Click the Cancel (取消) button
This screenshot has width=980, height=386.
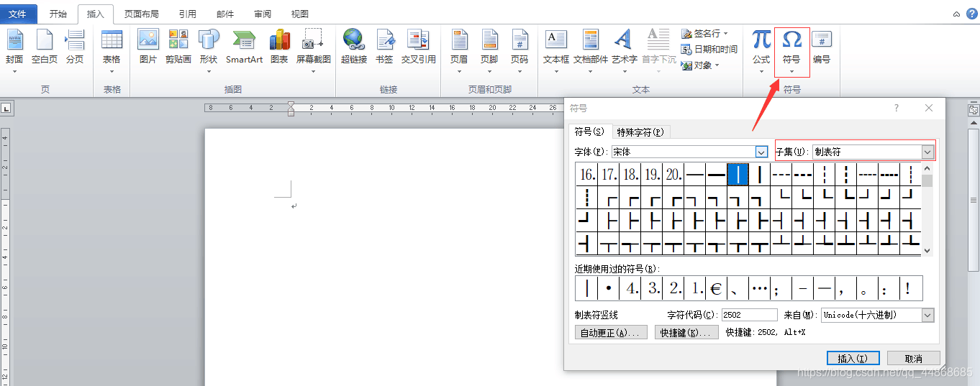pos(914,358)
